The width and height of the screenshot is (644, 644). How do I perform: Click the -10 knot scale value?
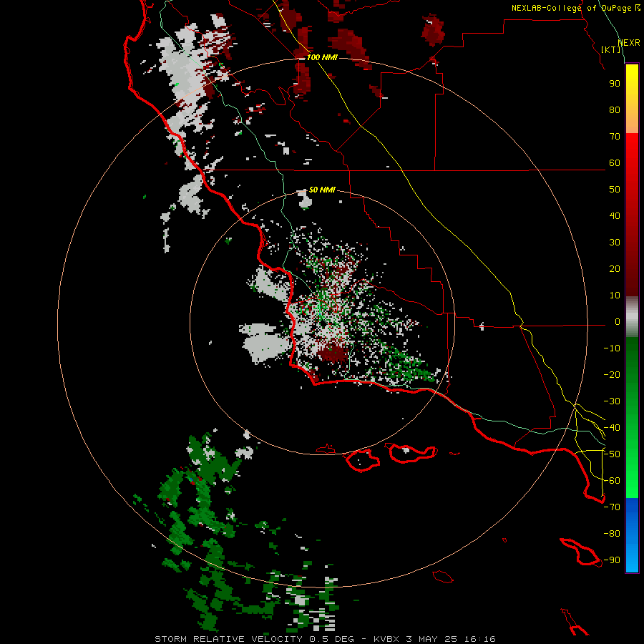tap(612, 348)
